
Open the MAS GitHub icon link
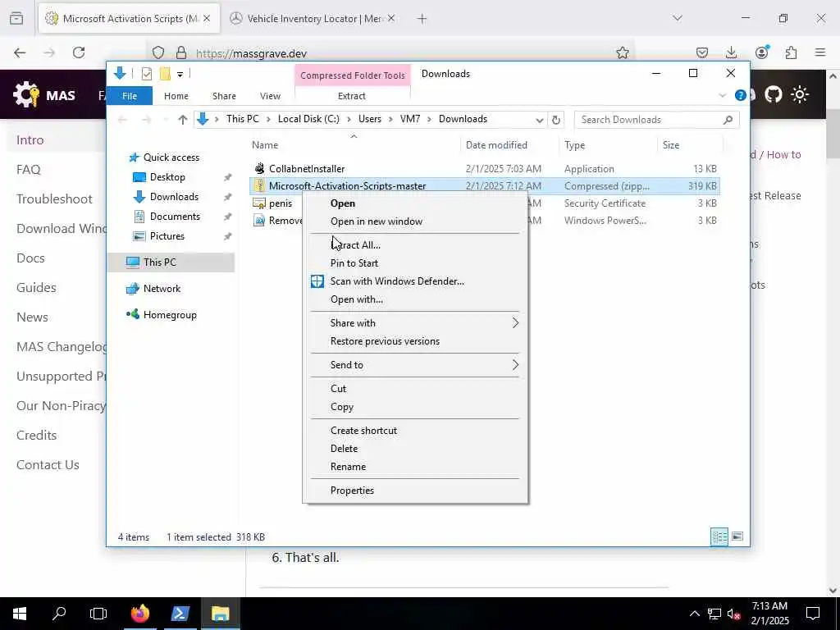click(x=773, y=95)
